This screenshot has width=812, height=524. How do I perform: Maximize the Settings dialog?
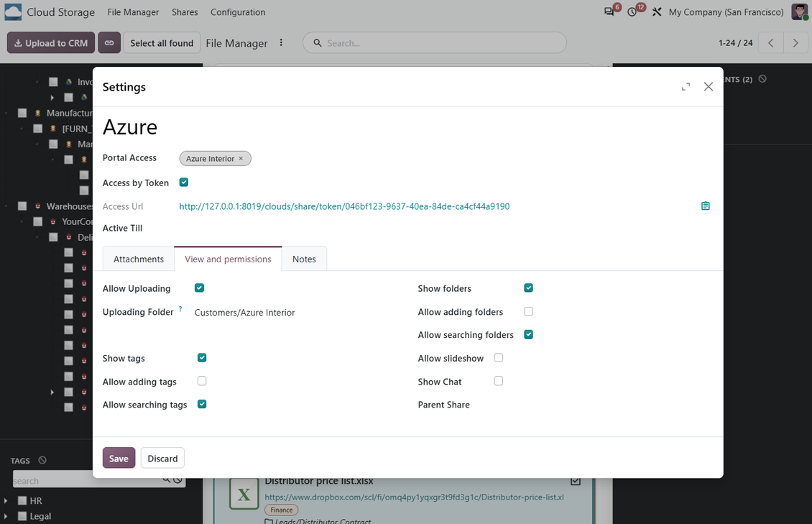click(x=686, y=87)
